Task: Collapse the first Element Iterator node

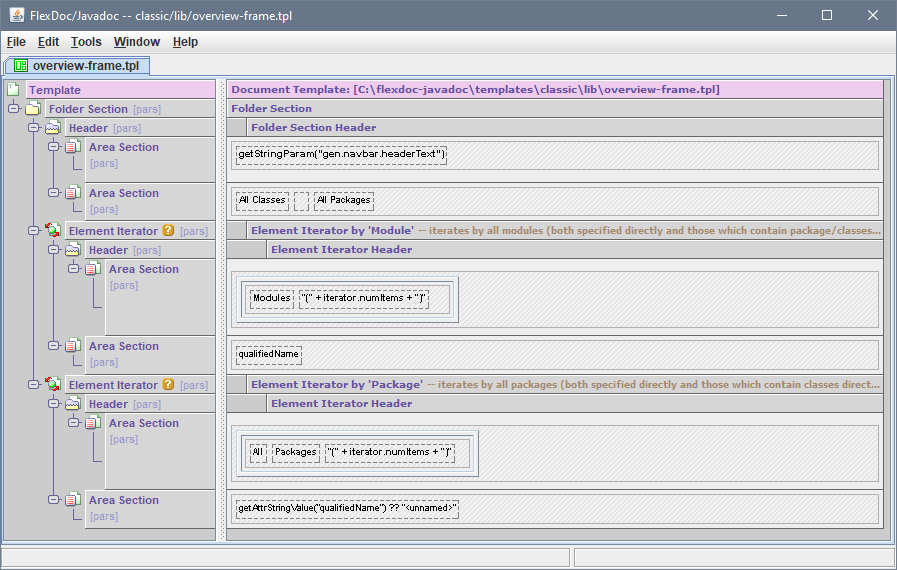Action: click(34, 231)
